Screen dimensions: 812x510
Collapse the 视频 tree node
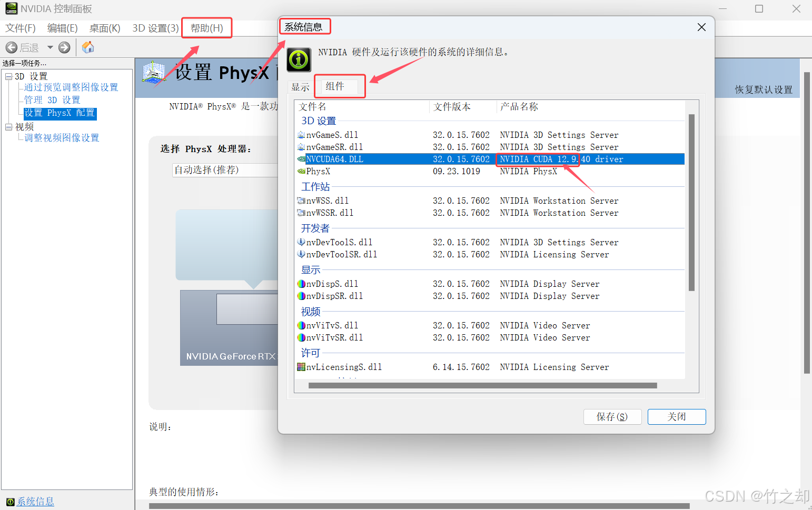click(x=8, y=127)
